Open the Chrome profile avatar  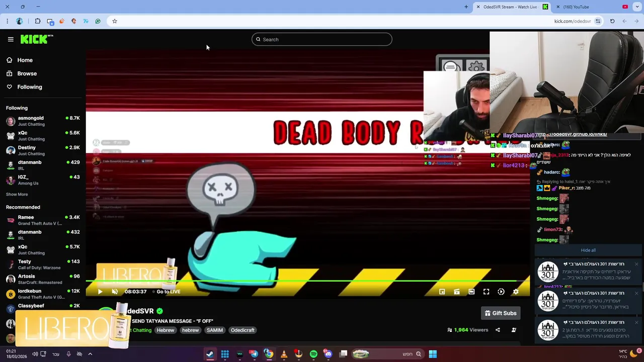point(20,21)
